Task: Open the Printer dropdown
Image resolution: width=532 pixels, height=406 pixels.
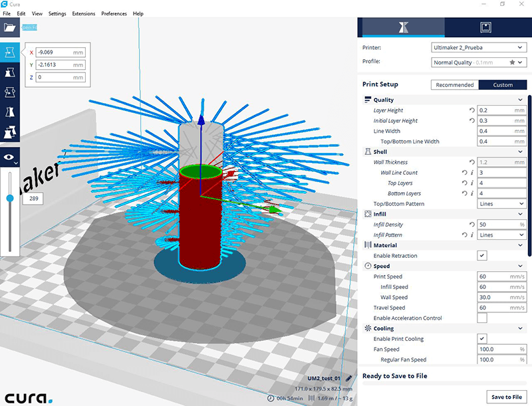Action: point(479,48)
